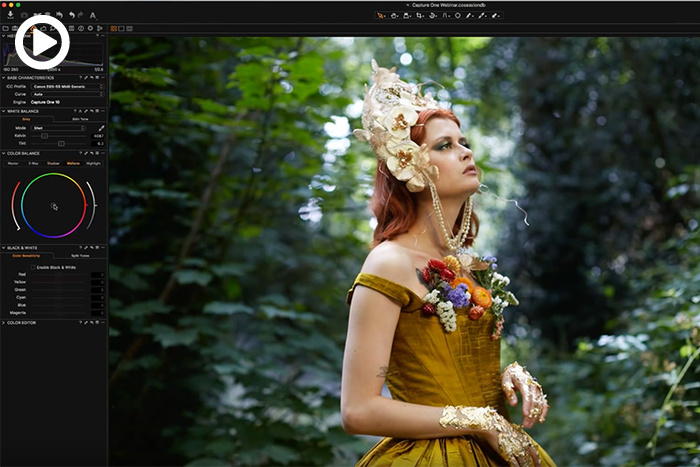Click the Redo arrow icon
The height and width of the screenshot is (467, 700).
point(80,15)
